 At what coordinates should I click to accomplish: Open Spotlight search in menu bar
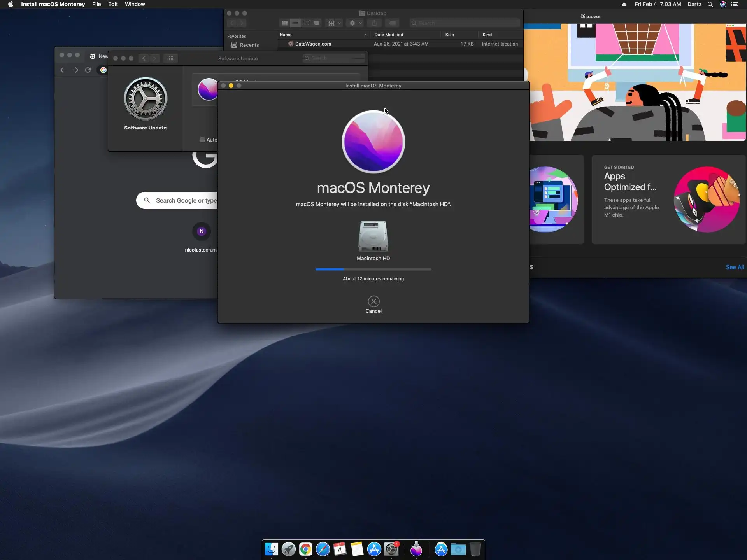(710, 4)
